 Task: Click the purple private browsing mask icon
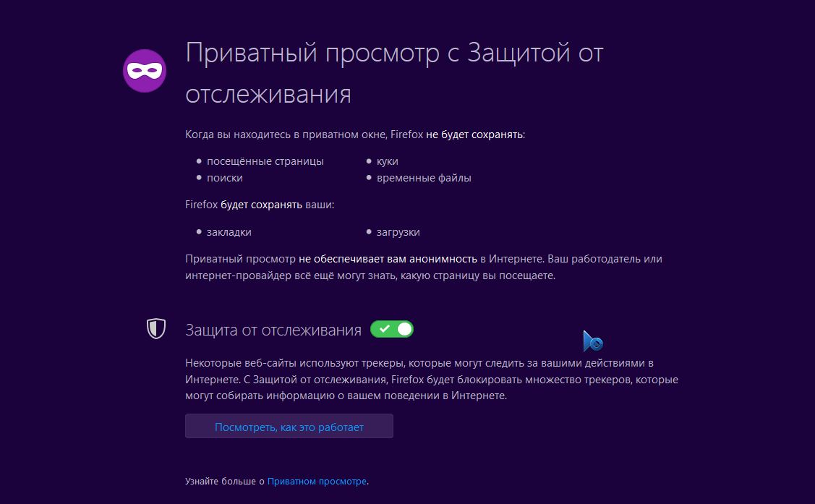pos(145,71)
